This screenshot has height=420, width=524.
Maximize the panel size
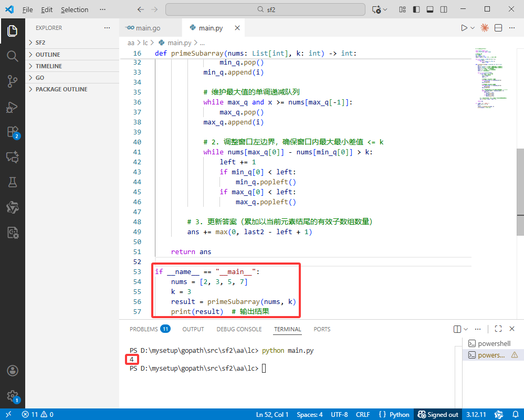pyautogui.click(x=498, y=329)
